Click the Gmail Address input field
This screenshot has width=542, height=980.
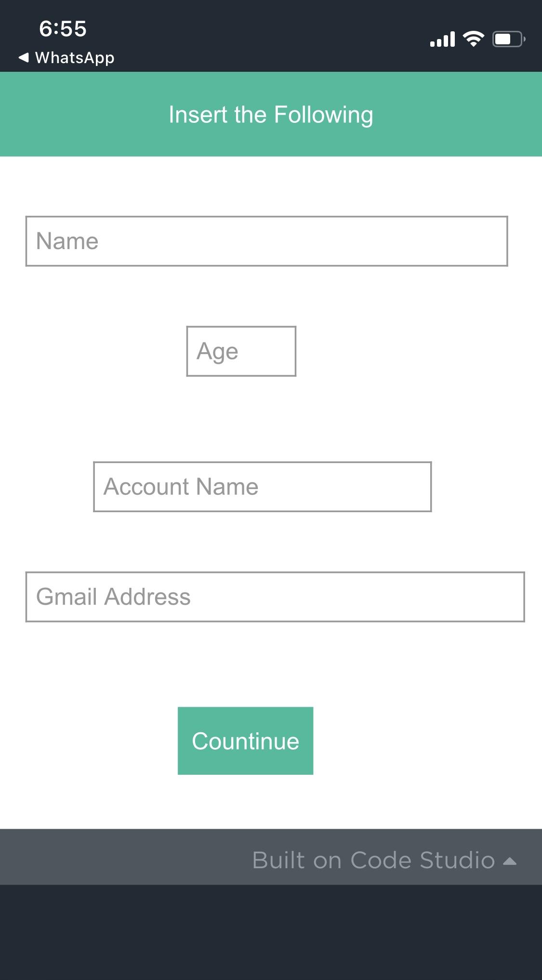(x=275, y=597)
